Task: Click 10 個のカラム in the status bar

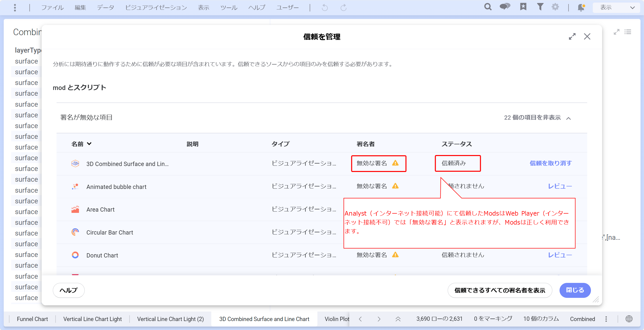Action: coord(541,319)
